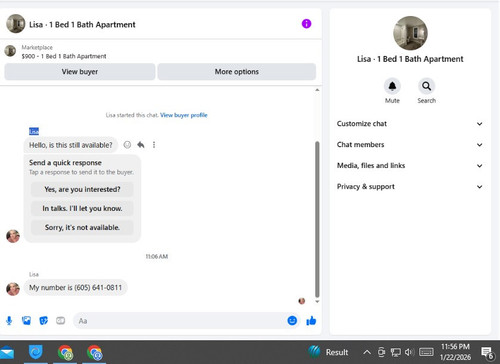Open touch keyboard from tray
Image resolution: width=500 pixels, height=364 pixels.
click(x=426, y=352)
